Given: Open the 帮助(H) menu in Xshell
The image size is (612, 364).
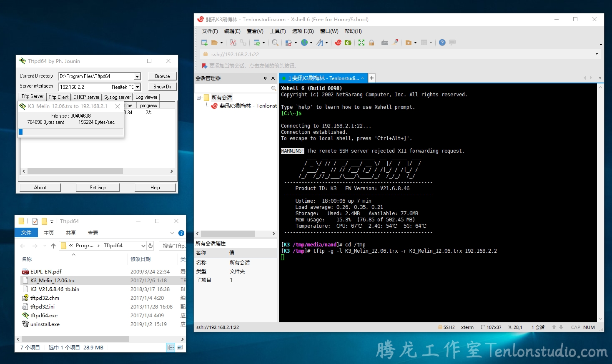Looking at the screenshot, I should click(x=353, y=31).
